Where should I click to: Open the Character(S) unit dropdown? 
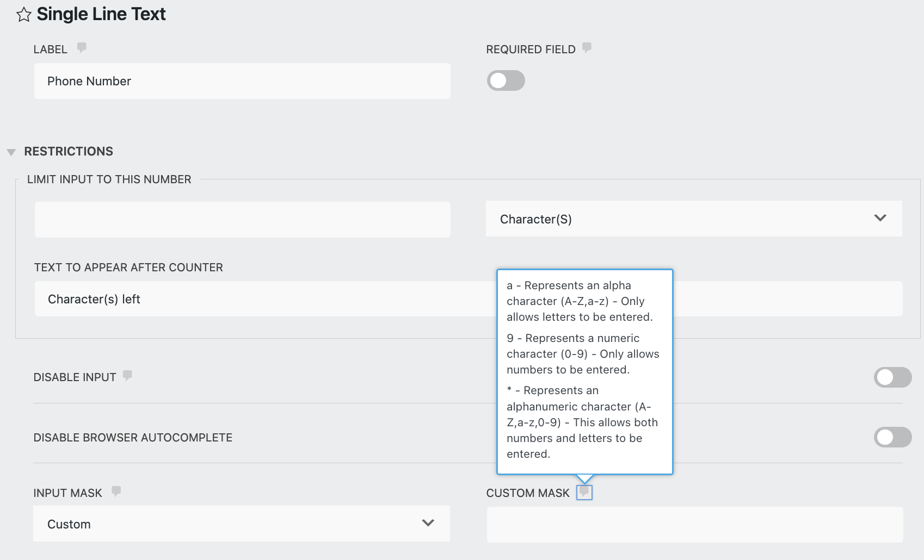point(693,219)
